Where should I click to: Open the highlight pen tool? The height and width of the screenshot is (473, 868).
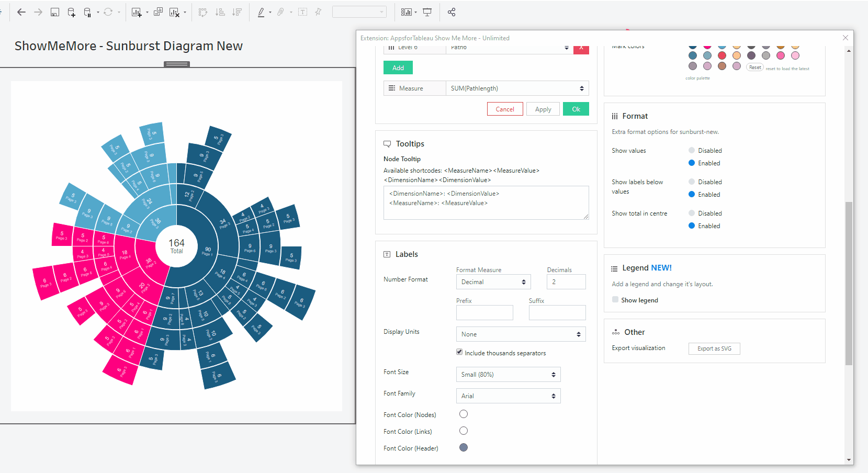(261, 12)
